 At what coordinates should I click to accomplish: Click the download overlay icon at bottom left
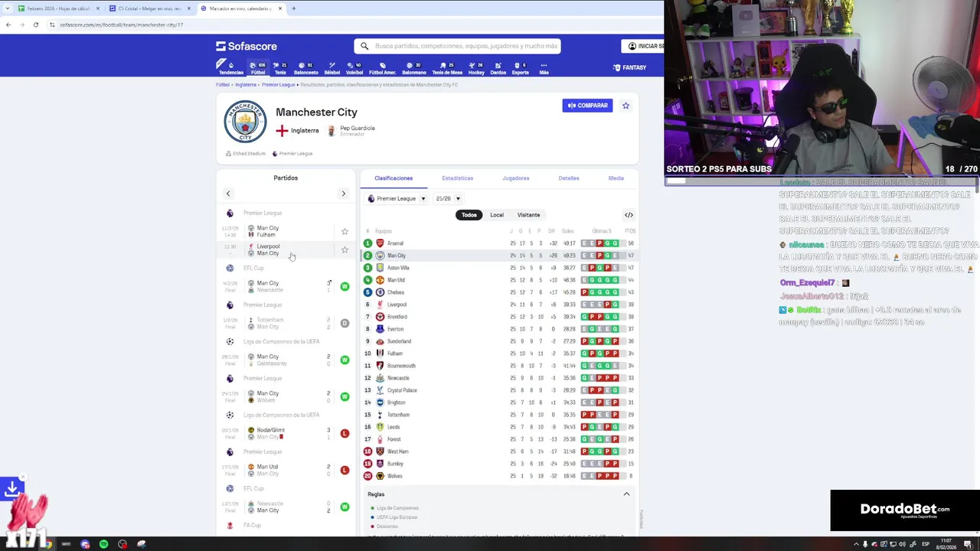point(11,488)
